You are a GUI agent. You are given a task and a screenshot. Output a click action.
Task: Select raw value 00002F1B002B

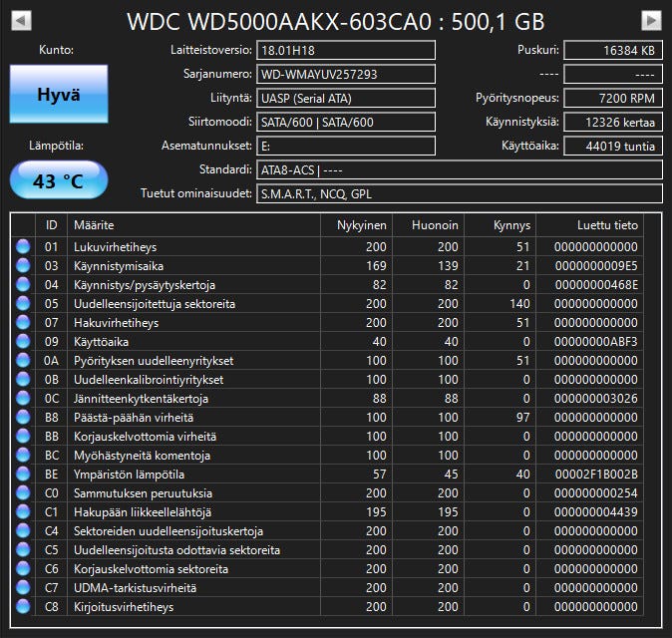click(x=596, y=475)
